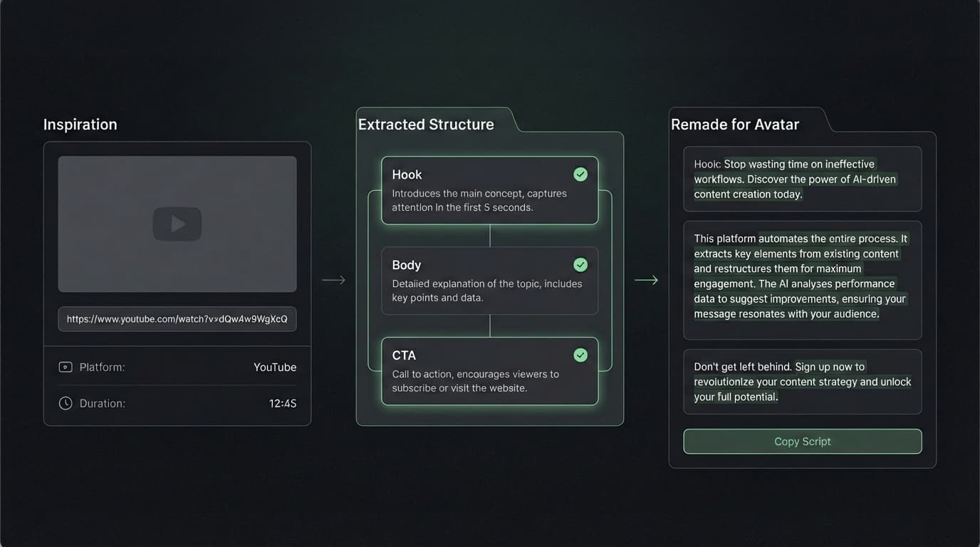Click the platform icon beside the Platform label
This screenshot has width=980, height=547.
(x=66, y=367)
